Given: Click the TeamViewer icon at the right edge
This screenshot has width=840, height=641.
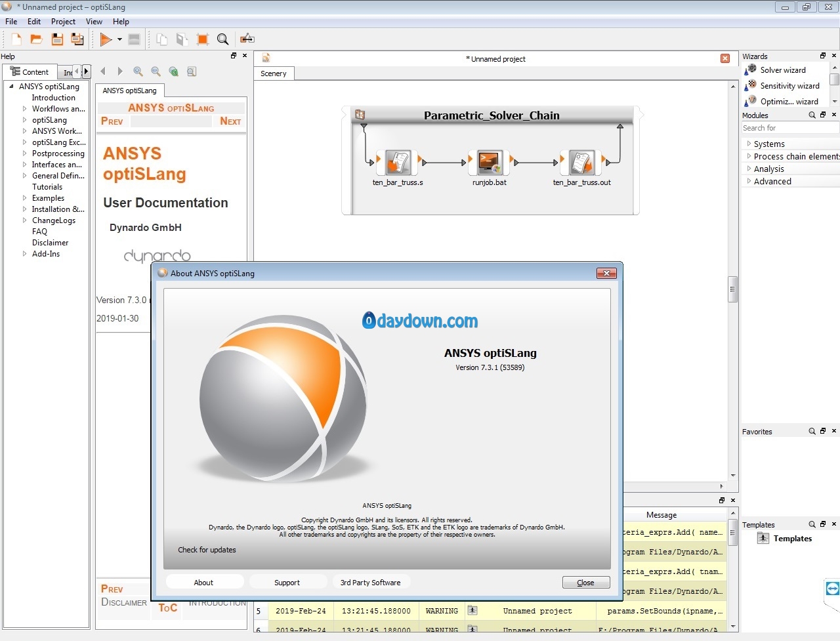Looking at the screenshot, I should (x=832, y=589).
